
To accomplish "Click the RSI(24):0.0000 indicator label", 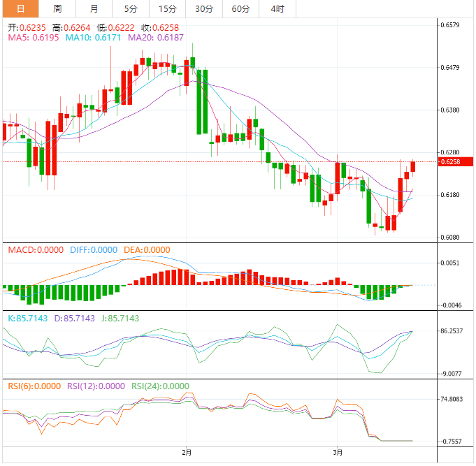I will (x=160, y=386).
